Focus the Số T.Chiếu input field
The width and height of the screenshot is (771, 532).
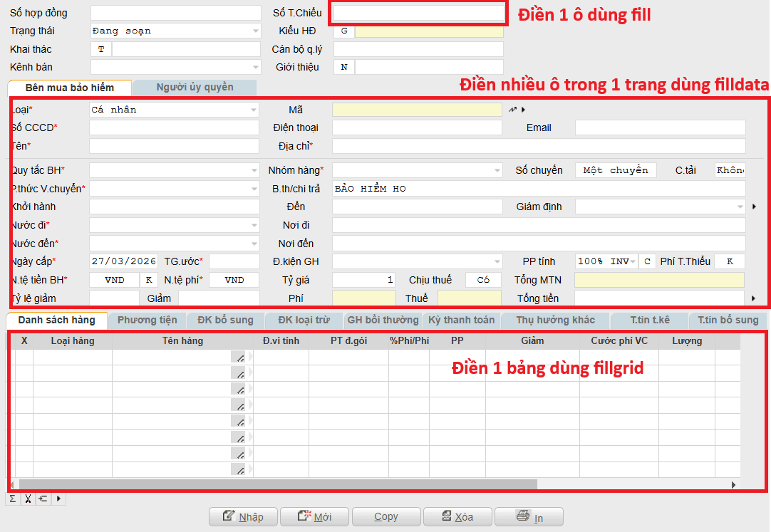click(418, 13)
